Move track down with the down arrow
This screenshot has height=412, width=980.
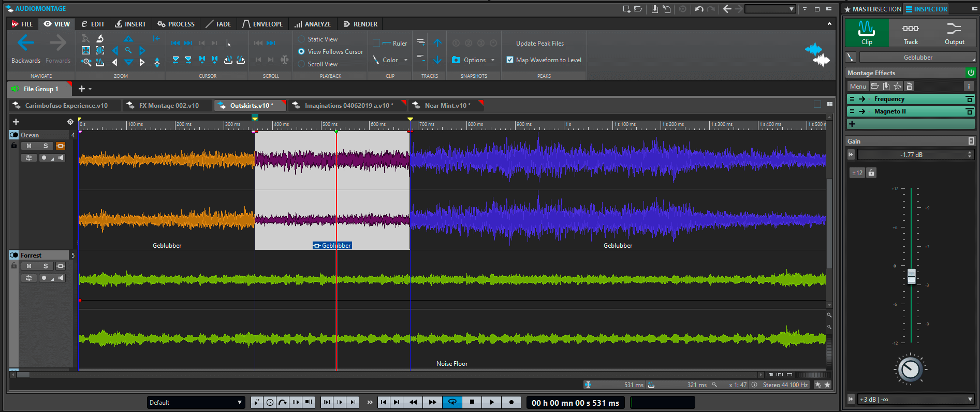[x=437, y=60]
